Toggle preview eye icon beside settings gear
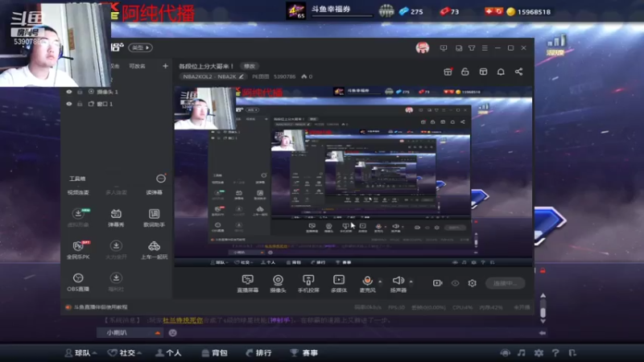 pos(455,283)
